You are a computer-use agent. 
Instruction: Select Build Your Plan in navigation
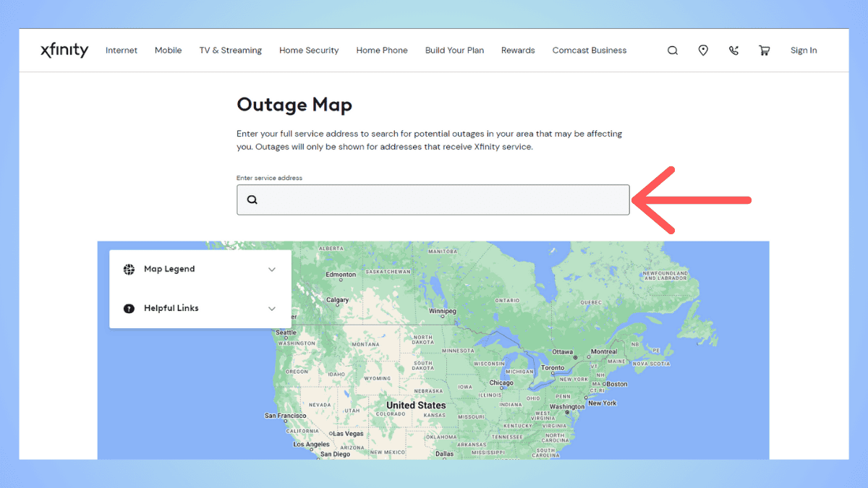(x=455, y=51)
